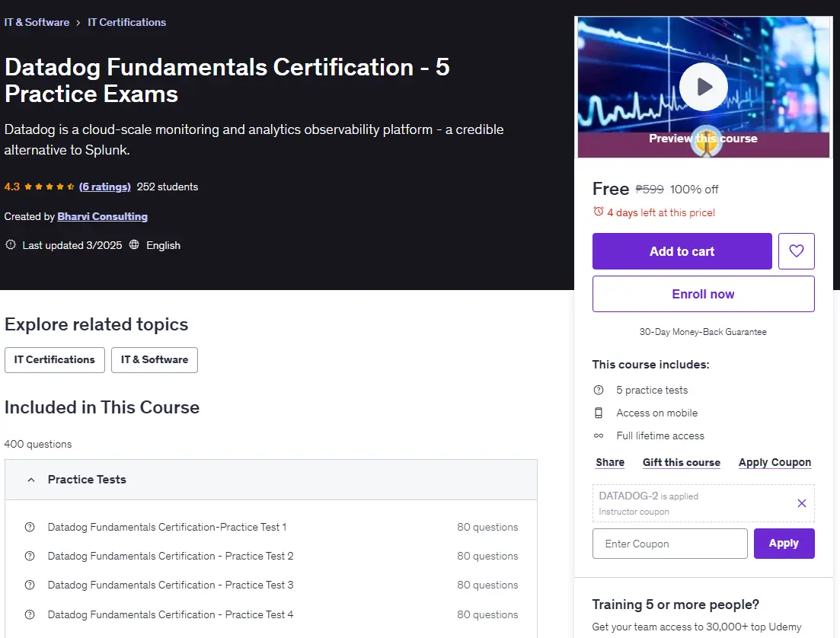The width and height of the screenshot is (840, 638).
Task: Click the lifetime access infinity icon
Action: pyautogui.click(x=599, y=436)
